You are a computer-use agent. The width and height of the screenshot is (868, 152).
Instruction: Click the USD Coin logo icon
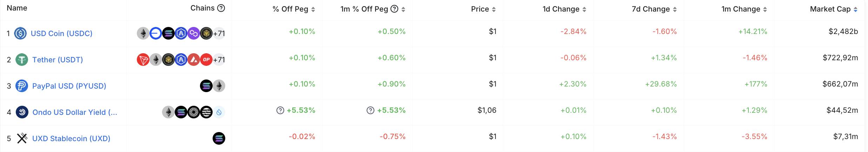[20, 33]
